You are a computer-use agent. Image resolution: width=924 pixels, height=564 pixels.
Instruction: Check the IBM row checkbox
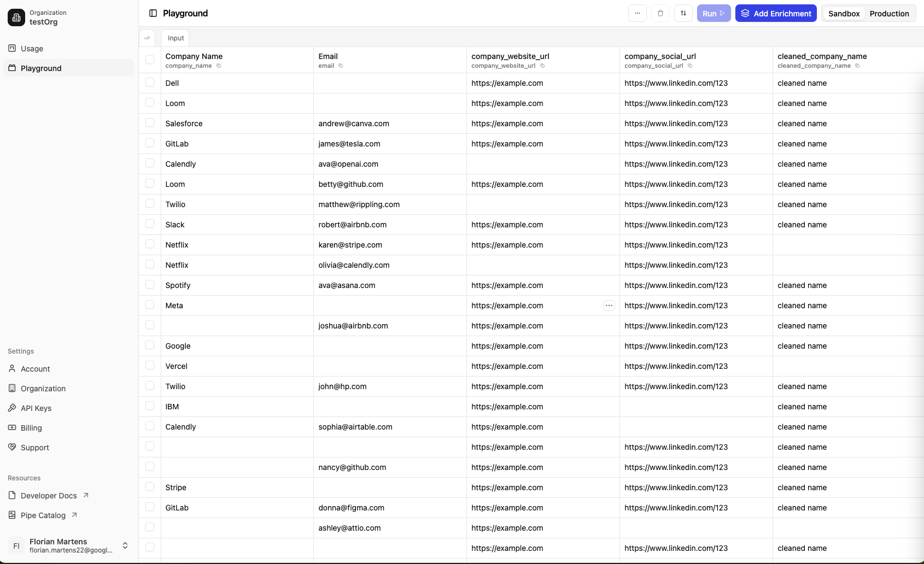tap(150, 406)
